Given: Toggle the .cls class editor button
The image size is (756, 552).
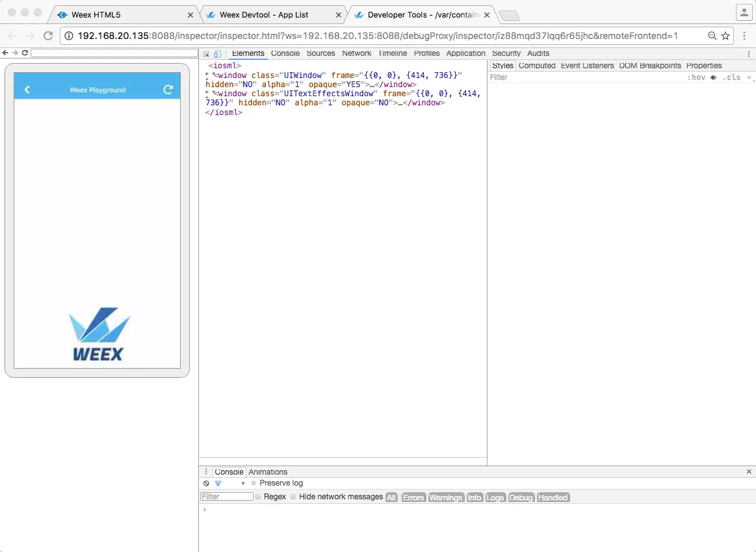Looking at the screenshot, I should (x=731, y=77).
